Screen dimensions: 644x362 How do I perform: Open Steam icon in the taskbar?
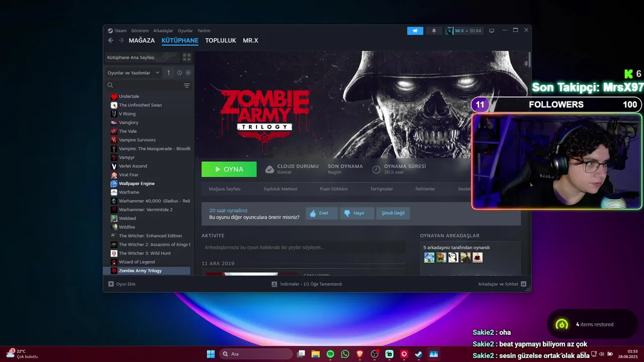(419, 354)
